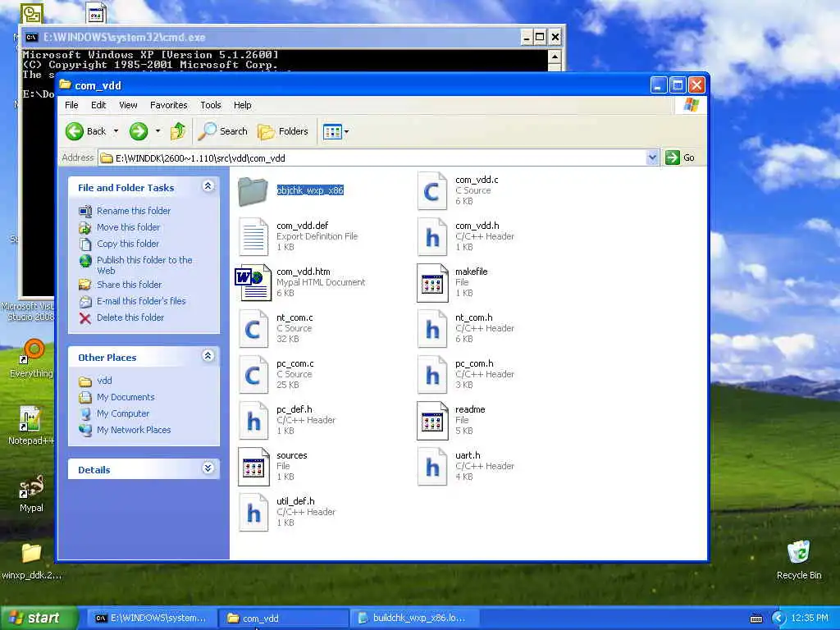Go to vdd in Other Places

click(x=104, y=381)
